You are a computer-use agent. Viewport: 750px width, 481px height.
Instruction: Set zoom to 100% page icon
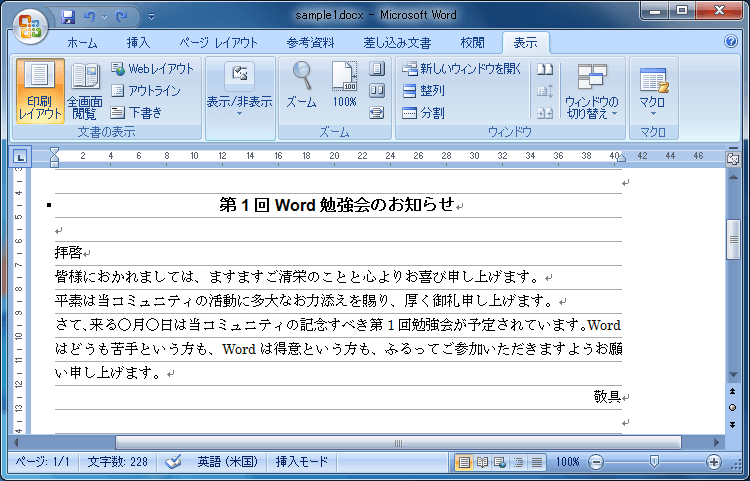pos(344,85)
